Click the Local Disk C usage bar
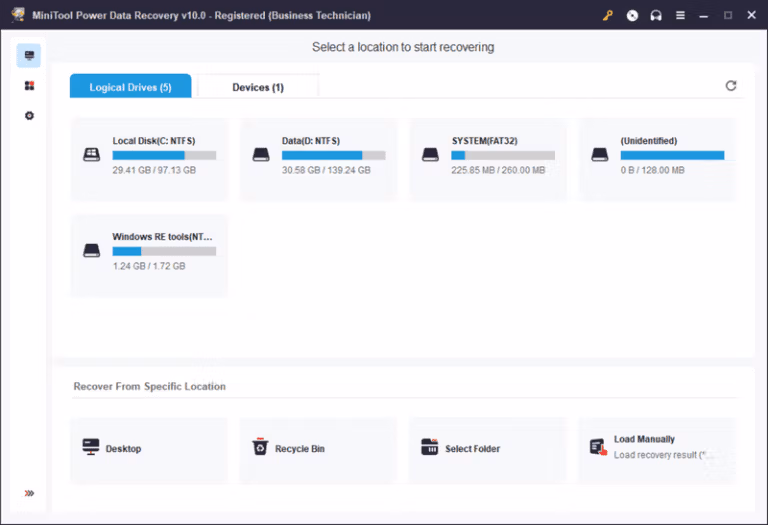 click(164, 155)
